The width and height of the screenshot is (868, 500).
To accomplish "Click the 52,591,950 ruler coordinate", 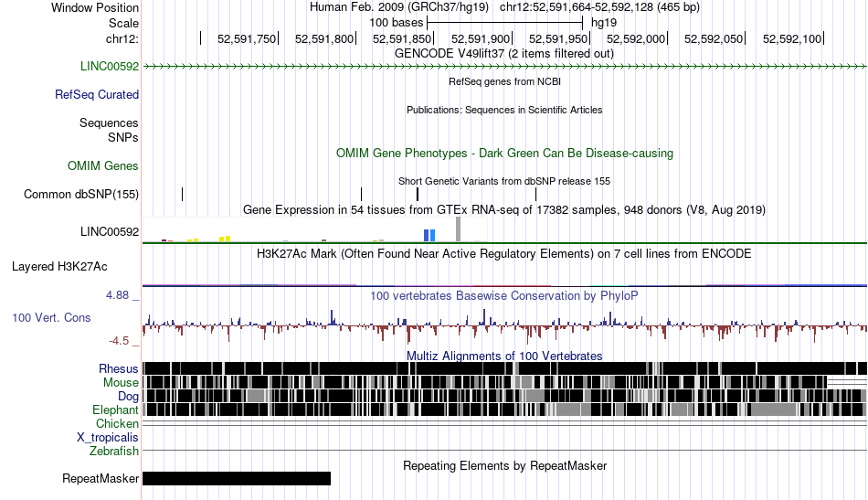I will point(558,38).
